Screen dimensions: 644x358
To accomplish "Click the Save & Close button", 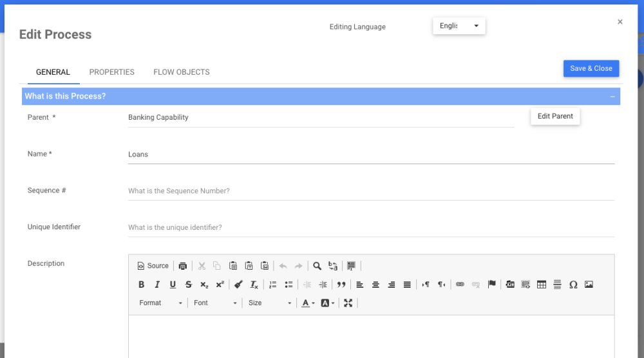I will pyautogui.click(x=591, y=69).
